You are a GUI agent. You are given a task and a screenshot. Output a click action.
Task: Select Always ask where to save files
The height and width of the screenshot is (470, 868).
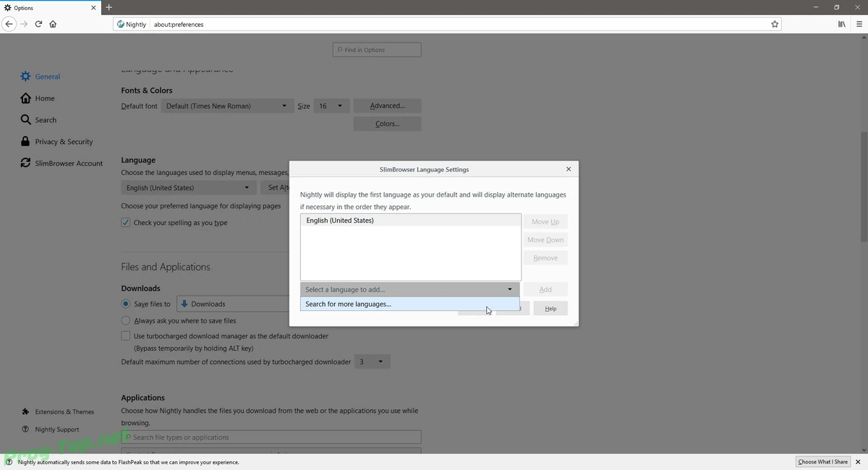click(126, 320)
